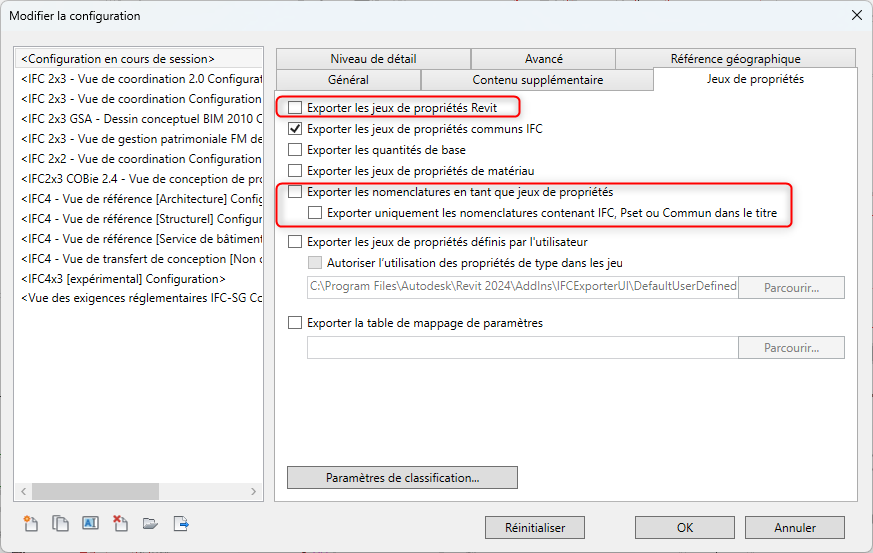The image size is (873, 553).
Task: Enable Exporter les jeux de propriétés Revit
Action: tap(295, 107)
